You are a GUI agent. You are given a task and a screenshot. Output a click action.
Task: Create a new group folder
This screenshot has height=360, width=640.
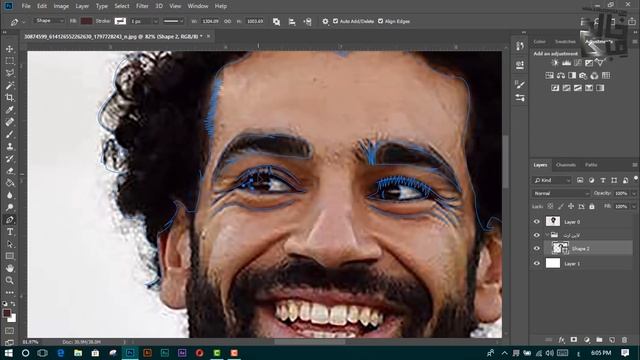[x=599, y=340]
